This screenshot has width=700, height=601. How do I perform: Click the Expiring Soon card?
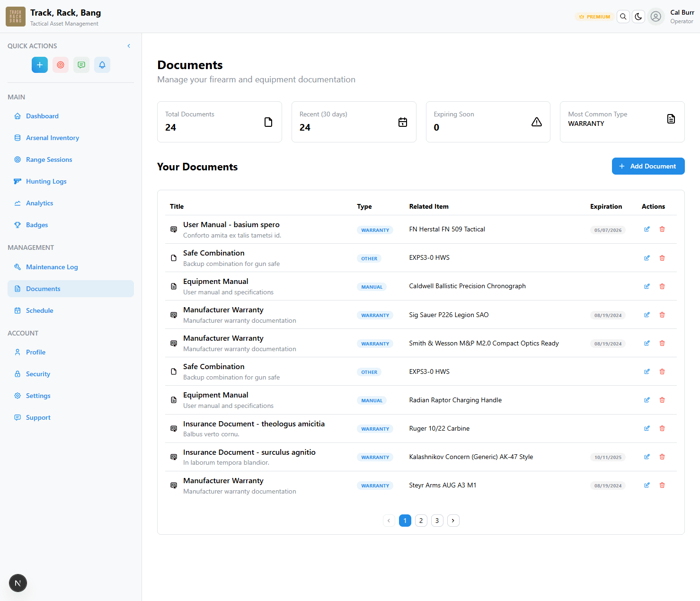click(488, 122)
